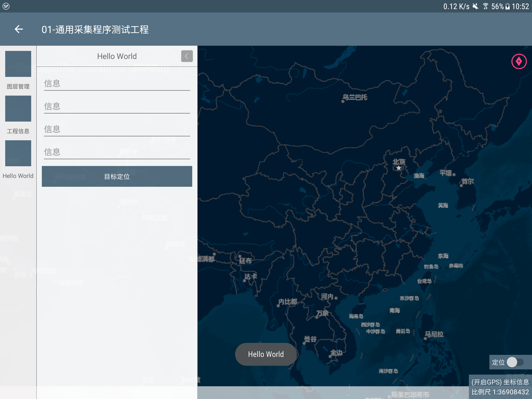Tap the back arrow in header
This screenshot has width=532, height=399.
click(19, 29)
